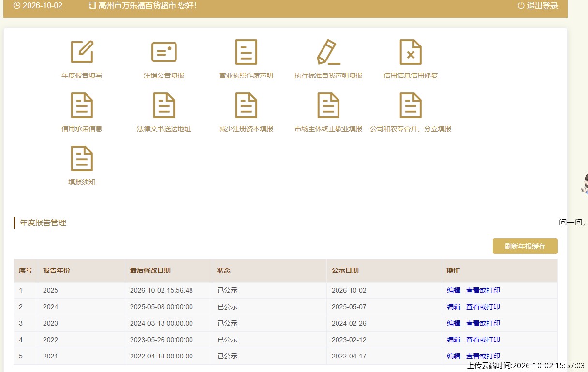Click 编辑 for the 2021 report
Viewport: 588px width, 372px height.
point(454,356)
